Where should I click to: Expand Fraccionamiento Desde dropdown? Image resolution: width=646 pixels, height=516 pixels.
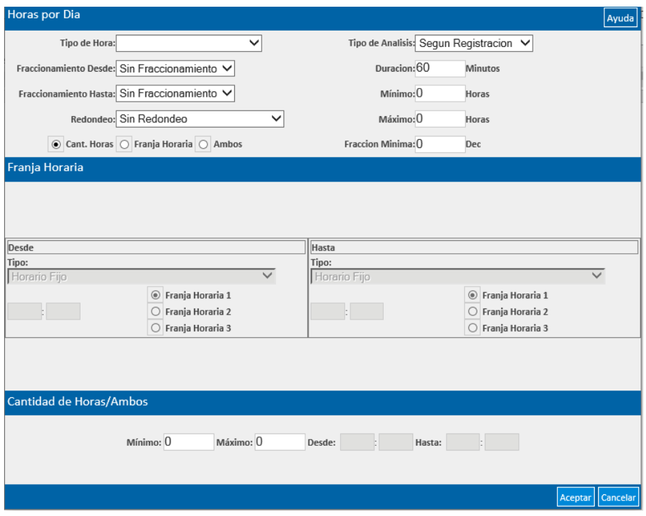(x=175, y=68)
